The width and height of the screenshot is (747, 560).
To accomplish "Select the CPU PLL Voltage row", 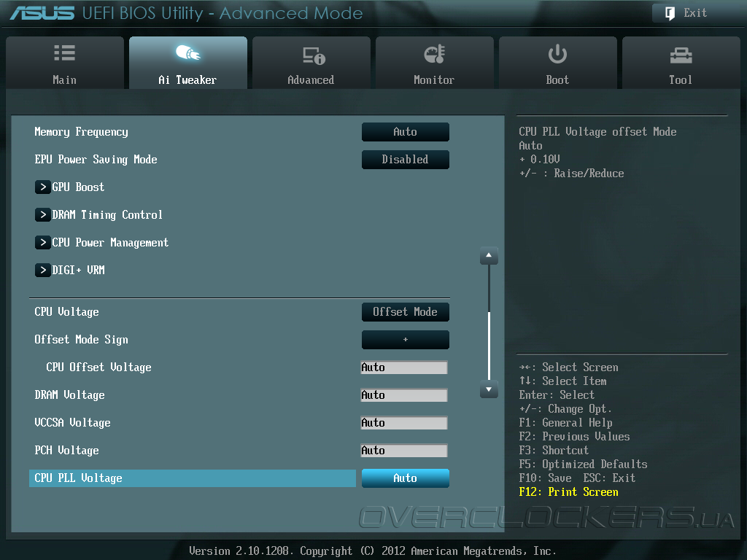I will coord(193,478).
